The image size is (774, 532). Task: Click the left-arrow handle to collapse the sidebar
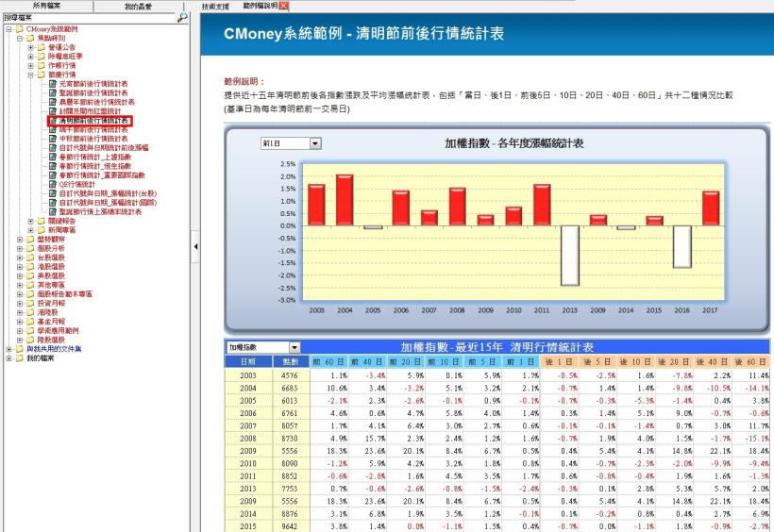click(195, 246)
